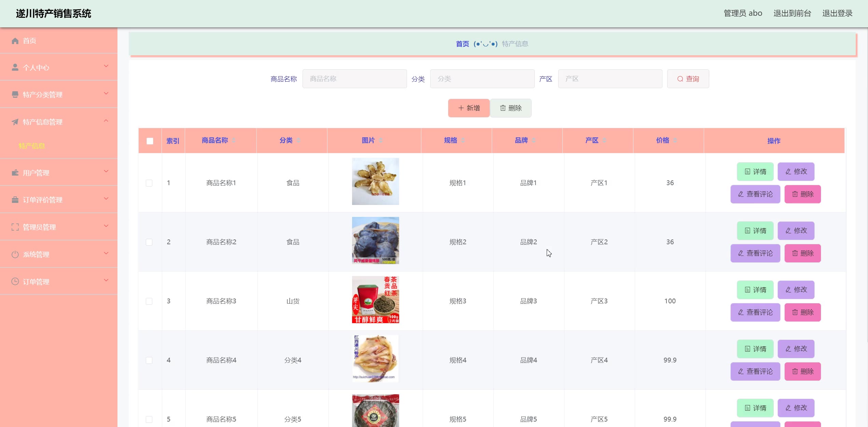Collapse the 特产信息管理 menu chevron
The height and width of the screenshot is (427, 868).
tap(106, 121)
